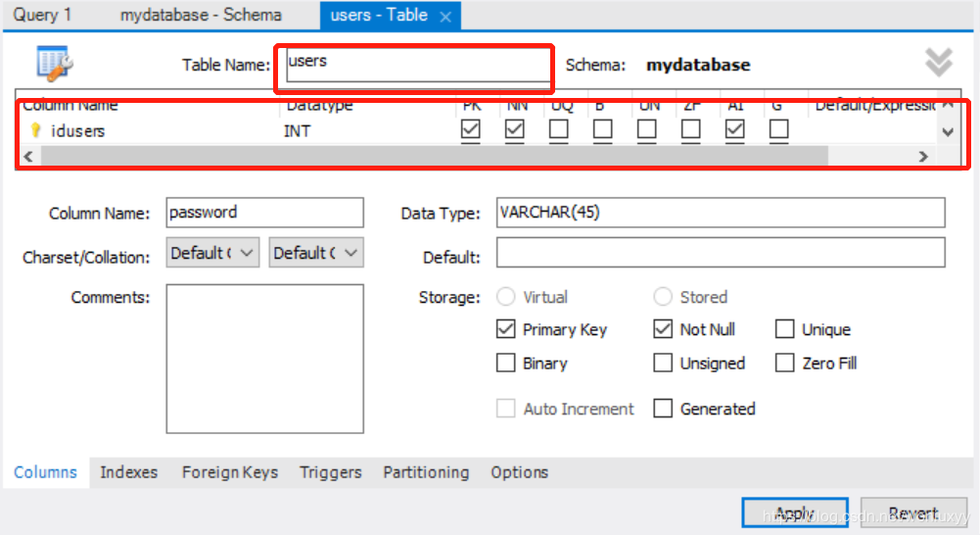Click the Revert button
The image size is (980, 535).
point(913,513)
